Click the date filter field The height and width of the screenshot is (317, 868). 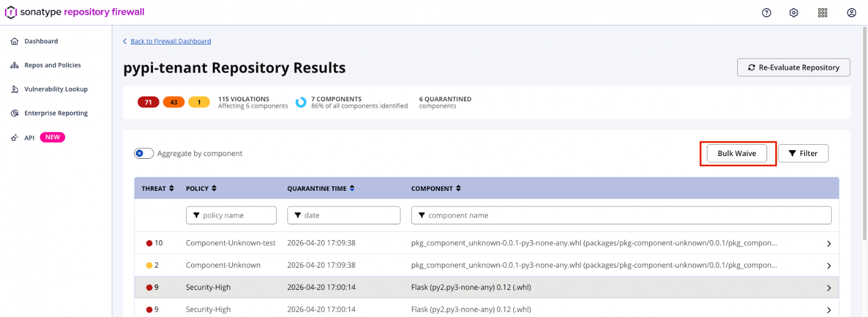pyautogui.click(x=343, y=215)
